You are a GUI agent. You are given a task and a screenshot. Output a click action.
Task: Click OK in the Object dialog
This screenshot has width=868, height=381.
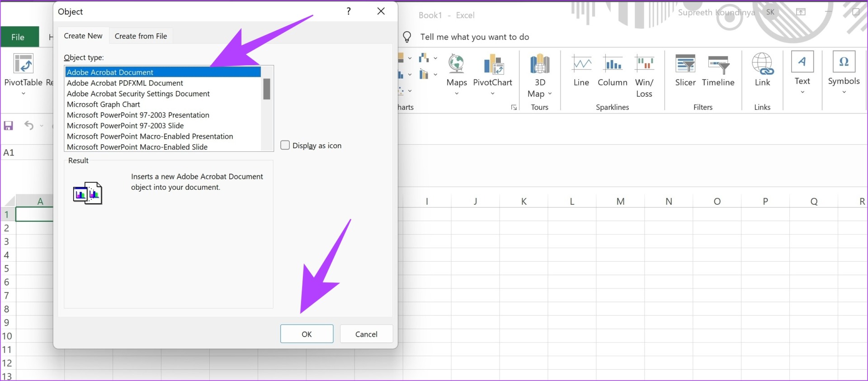point(307,334)
